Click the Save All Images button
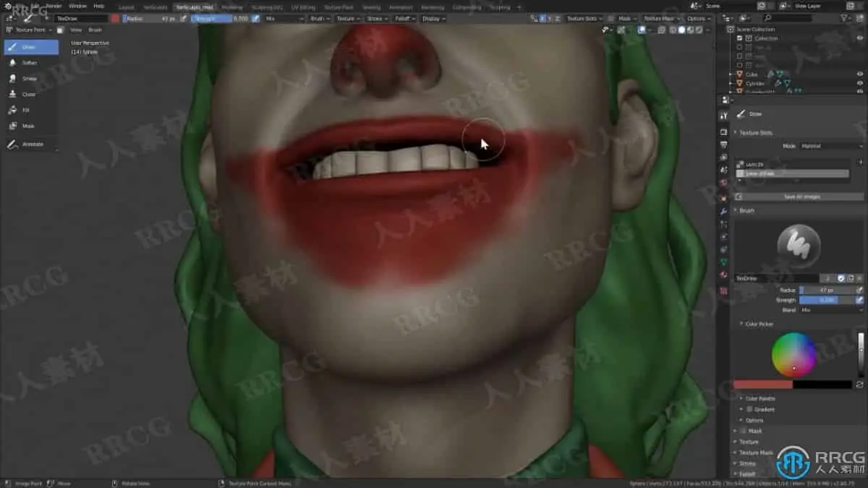868x488 pixels. (x=800, y=197)
